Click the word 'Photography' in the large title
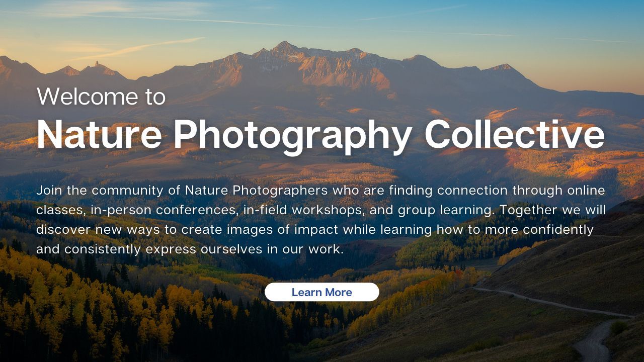This screenshot has height=362, width=644. pos(293,136)
